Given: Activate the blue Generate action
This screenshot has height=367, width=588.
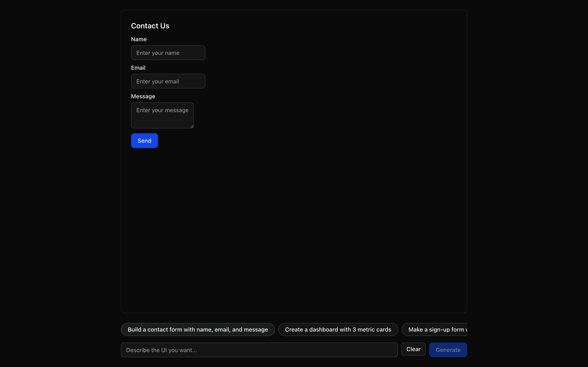Looking at the screenshot, I should click(448, 350).
